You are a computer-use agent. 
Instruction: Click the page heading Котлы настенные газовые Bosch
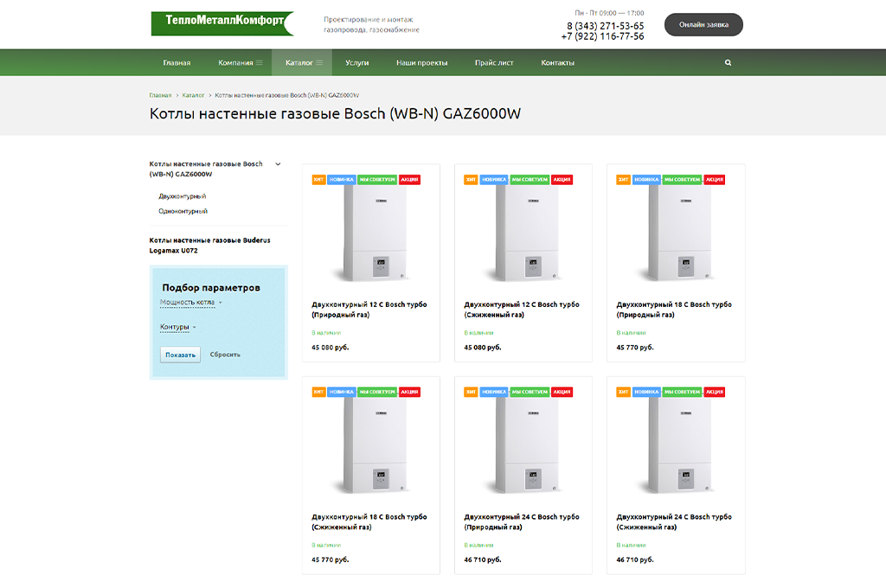click(335, 113)
